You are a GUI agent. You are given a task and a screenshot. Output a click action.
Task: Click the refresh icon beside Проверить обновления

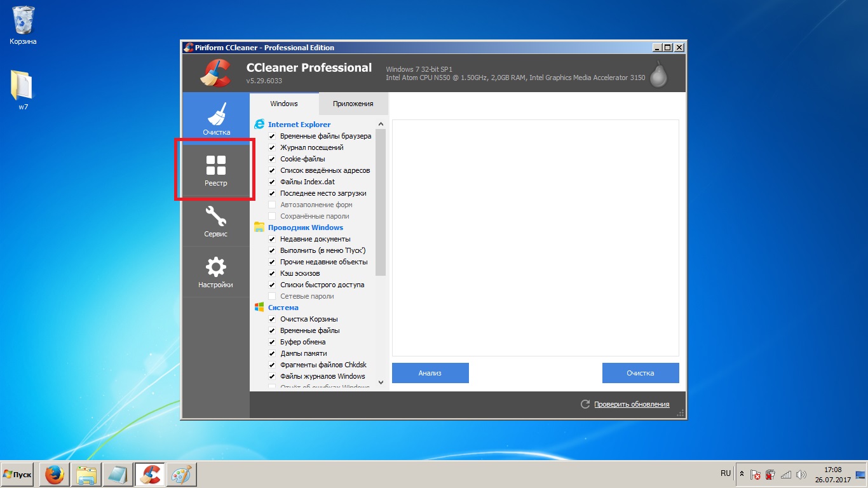click(585, 404)
